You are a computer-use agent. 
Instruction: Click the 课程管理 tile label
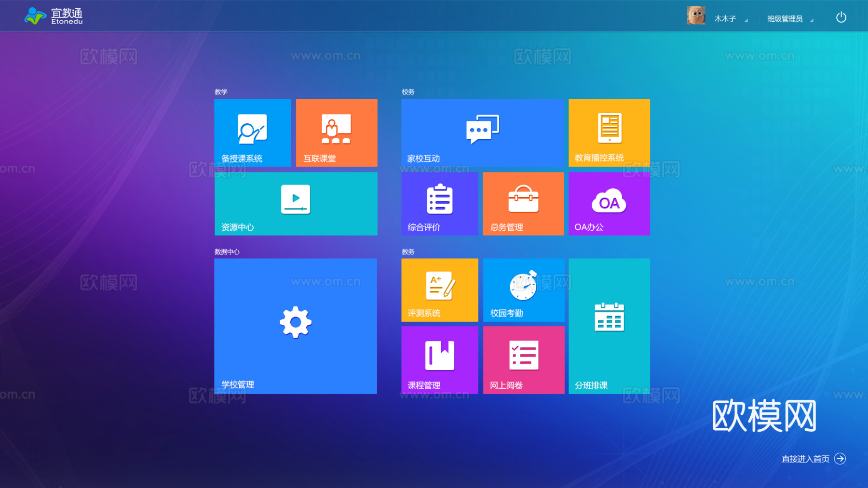(424, 385)
